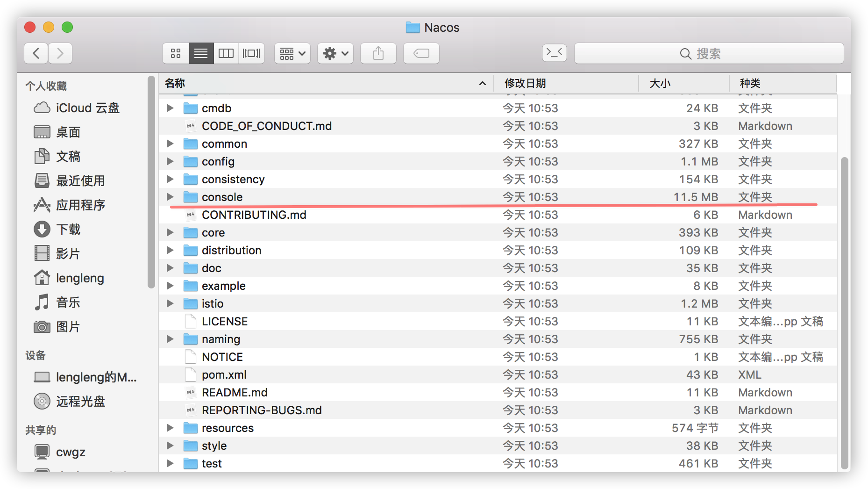The image size is (868, 489).
Task: Select 远程光盘 in the sidebar
Action: click(69, 402)
